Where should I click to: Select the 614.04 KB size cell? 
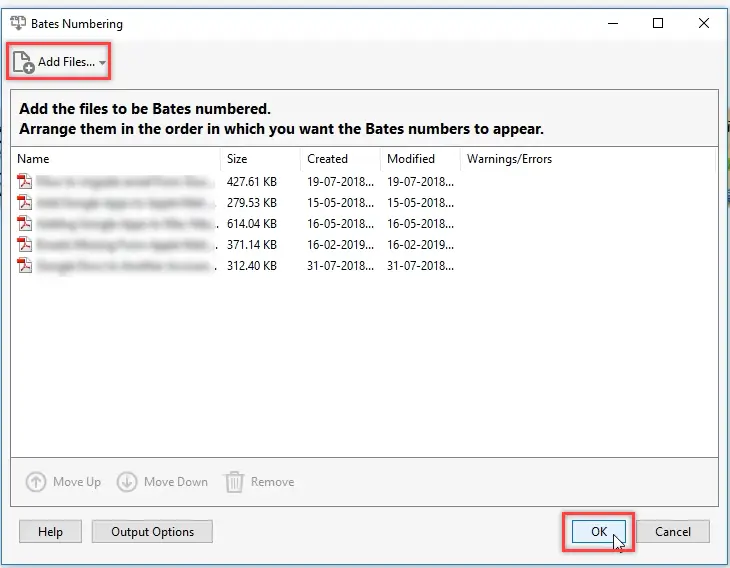tap(252, 223)
